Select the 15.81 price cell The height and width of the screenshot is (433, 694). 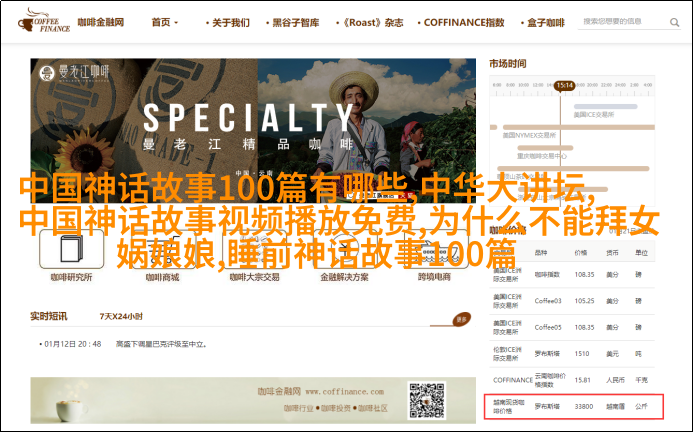pyautogui.click(x=582, y=380)
